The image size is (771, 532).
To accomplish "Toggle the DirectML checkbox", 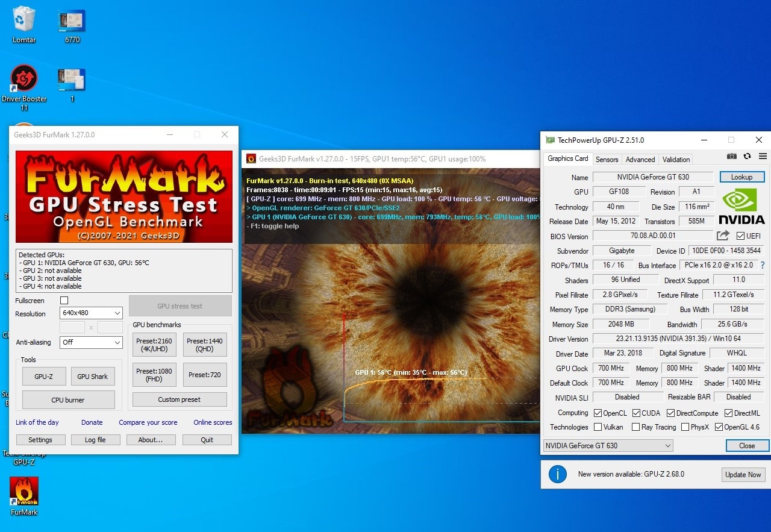I will click(x=728, y=413).
